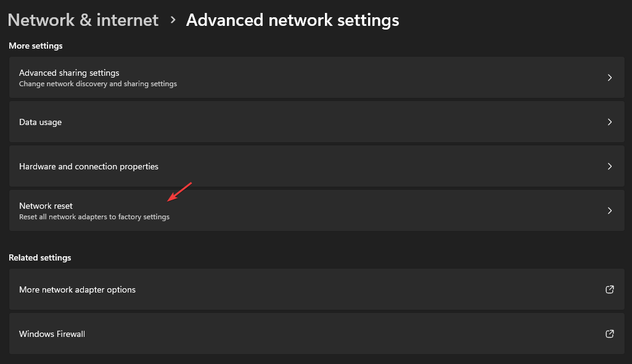Open Hardware and connection properties
This screenshot has height=364, width=632.
pos(316,166)
